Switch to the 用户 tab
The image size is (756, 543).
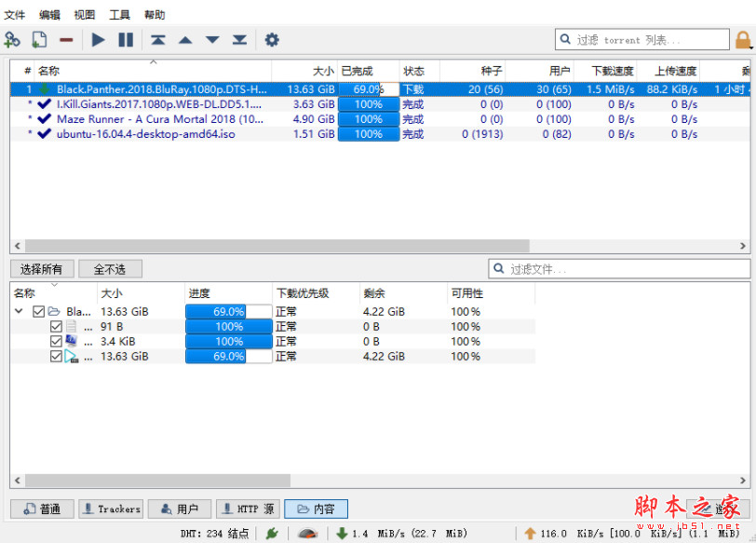[x=180, y=509]
